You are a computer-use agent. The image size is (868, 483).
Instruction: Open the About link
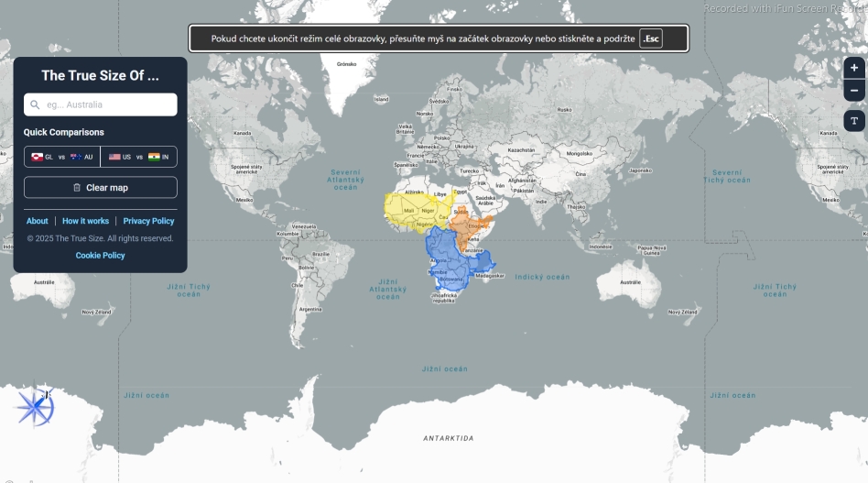coord(38,221)
